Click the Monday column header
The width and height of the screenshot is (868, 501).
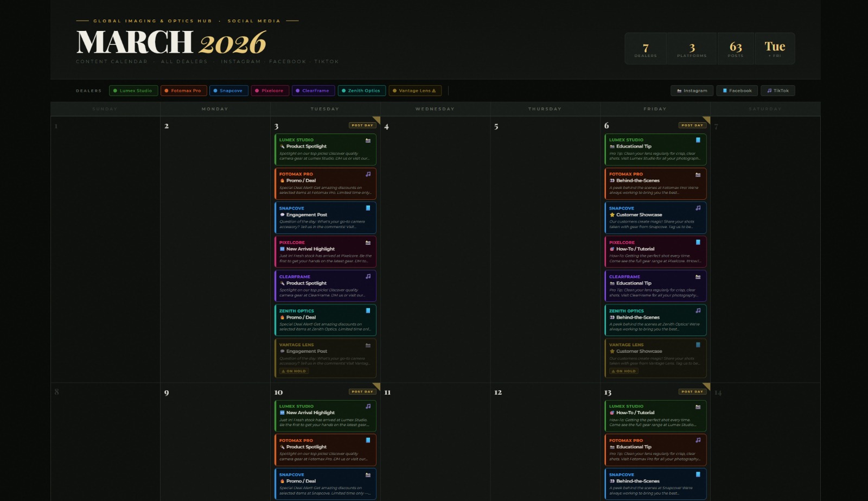[215, 109]
